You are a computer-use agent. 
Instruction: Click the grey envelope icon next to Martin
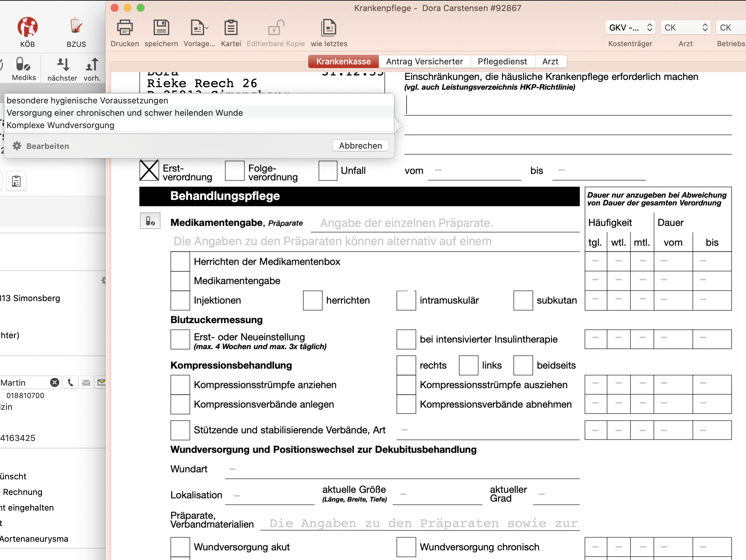[86, 382]
